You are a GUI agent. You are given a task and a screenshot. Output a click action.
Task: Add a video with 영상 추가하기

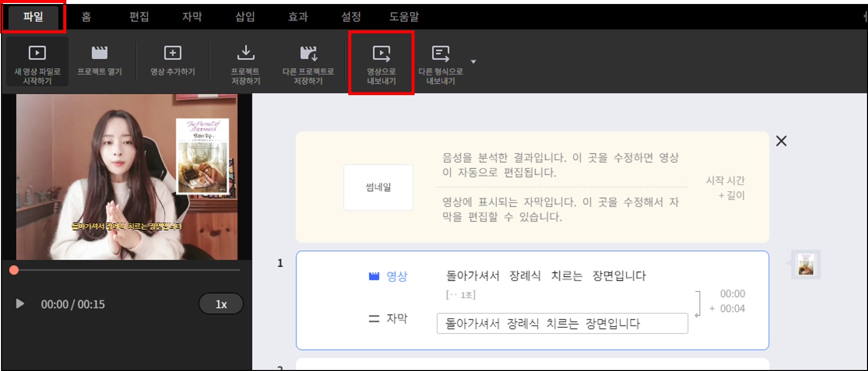173,61
